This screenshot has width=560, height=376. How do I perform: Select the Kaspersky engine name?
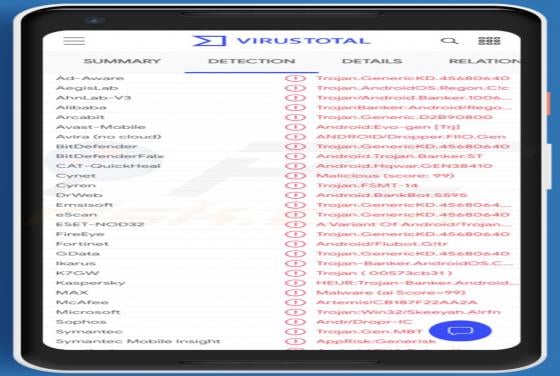(x=91, y=283)
